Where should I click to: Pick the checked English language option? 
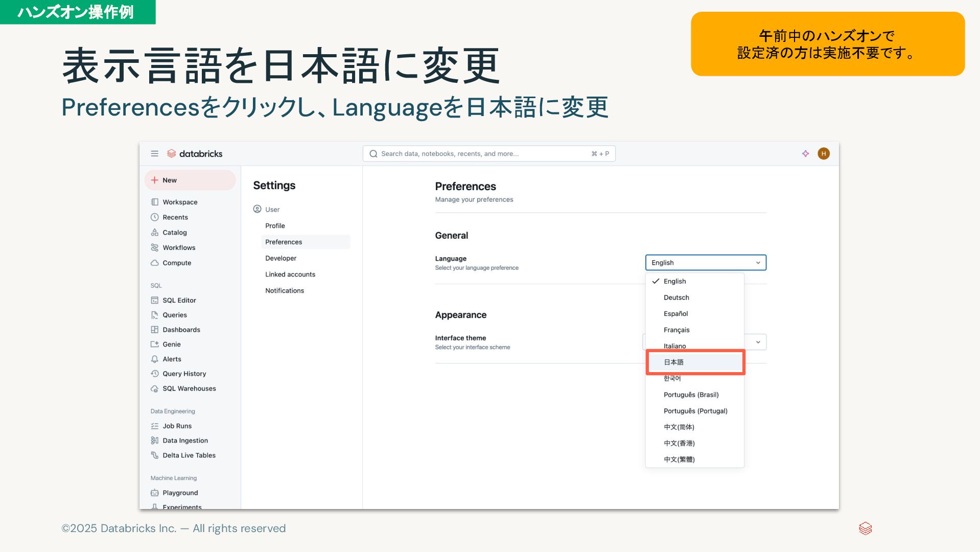point(674,282)
